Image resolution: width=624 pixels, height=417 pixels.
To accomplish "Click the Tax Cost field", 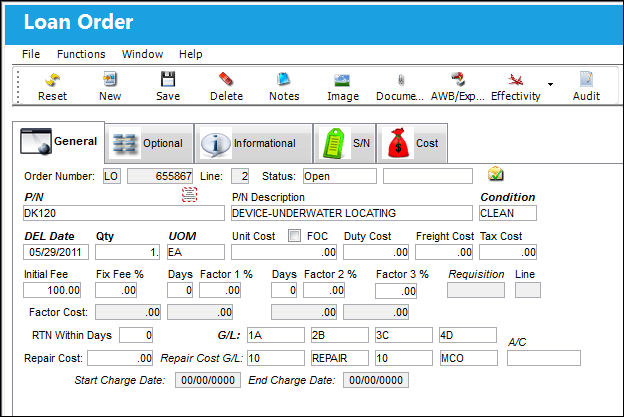I will [x=508, y=252].
